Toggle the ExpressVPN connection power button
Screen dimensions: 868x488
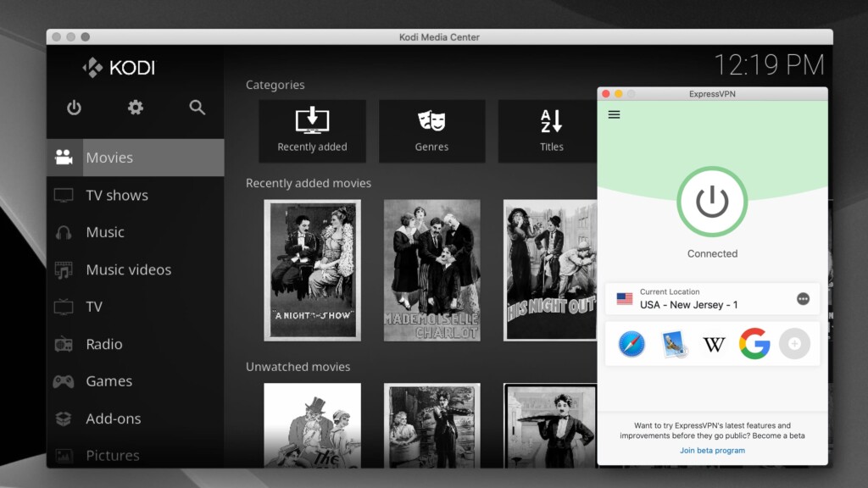click(x=712, y=202)
